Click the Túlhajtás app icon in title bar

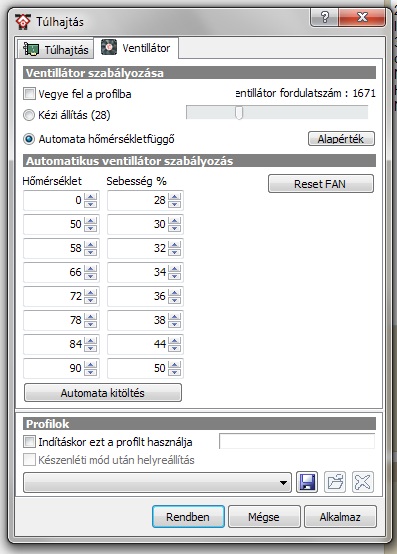pos(23,22)
